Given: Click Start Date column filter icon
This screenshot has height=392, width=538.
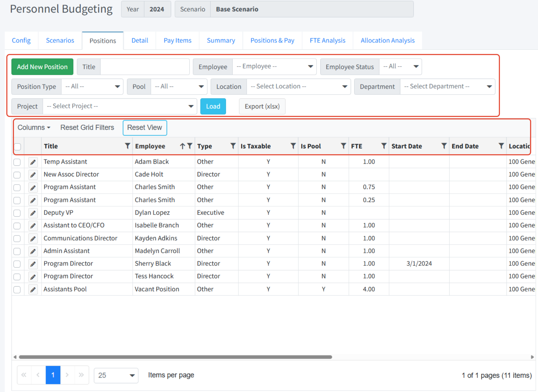Looking at the screenshot, I should click(x=444, y=146).
